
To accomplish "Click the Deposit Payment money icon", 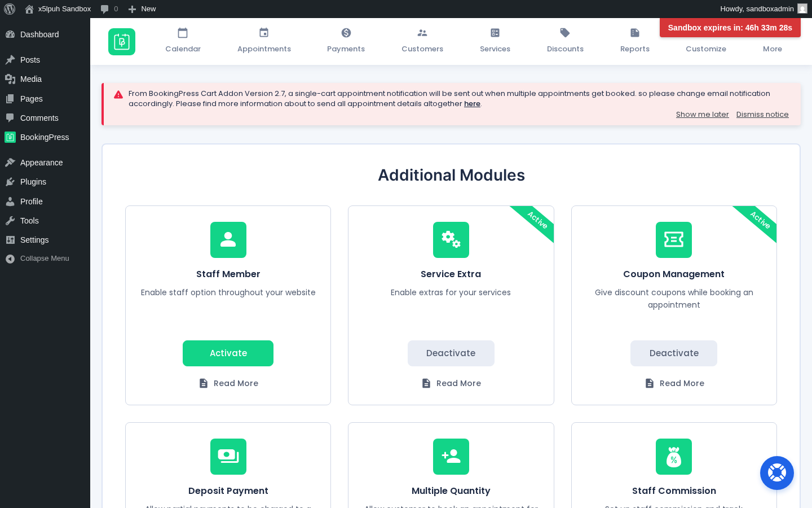I will [228, 457].
